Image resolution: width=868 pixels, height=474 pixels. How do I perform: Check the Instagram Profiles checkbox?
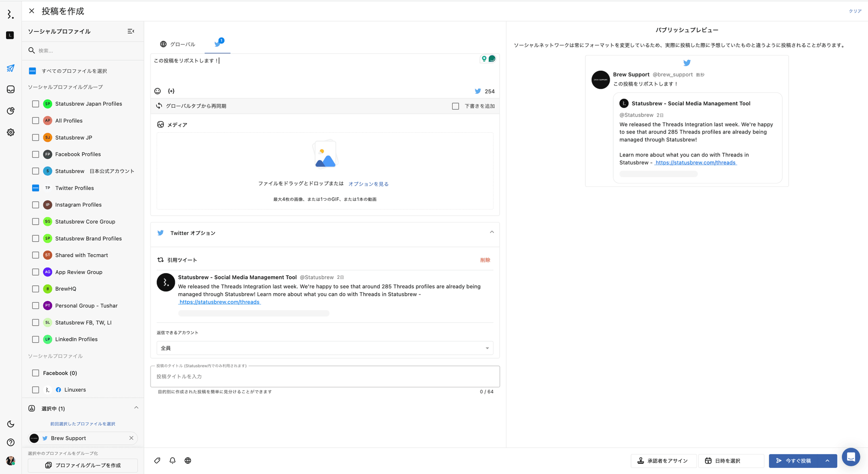pyautogui.click(x=36, y=205)
